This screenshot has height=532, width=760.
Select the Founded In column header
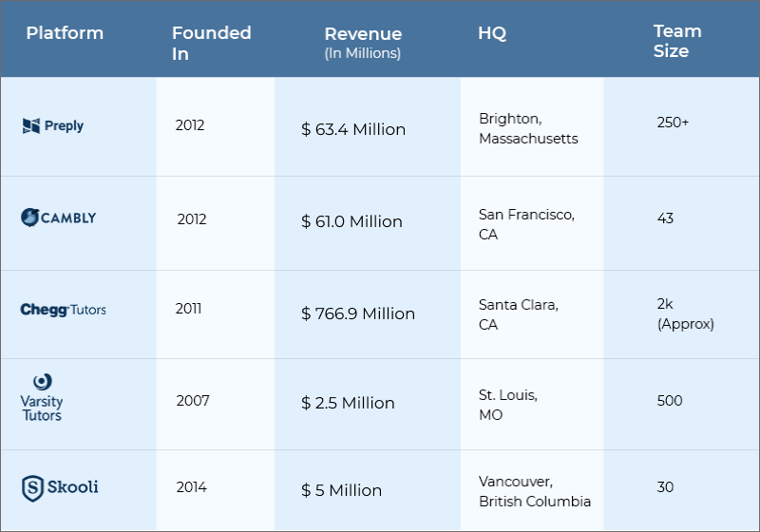coord(211,44)
